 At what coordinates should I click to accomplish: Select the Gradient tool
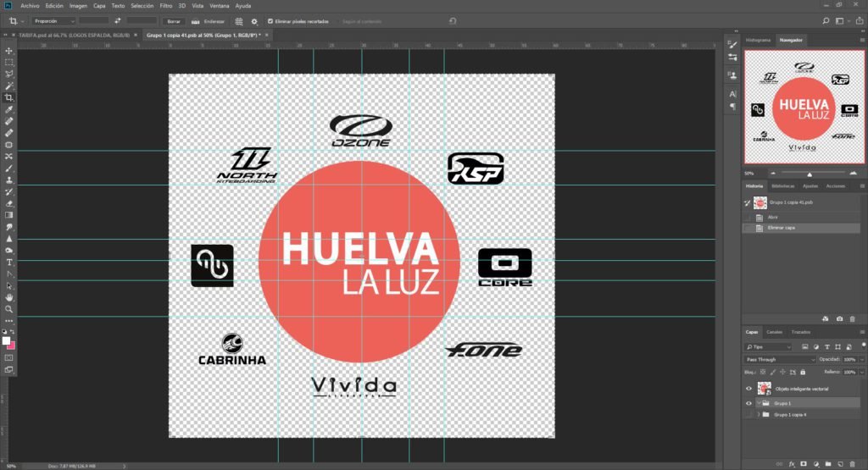8,215
